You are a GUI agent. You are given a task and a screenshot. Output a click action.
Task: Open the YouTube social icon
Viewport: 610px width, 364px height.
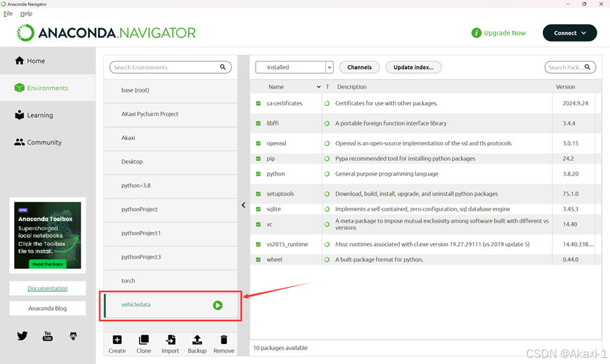coord(48,336)
